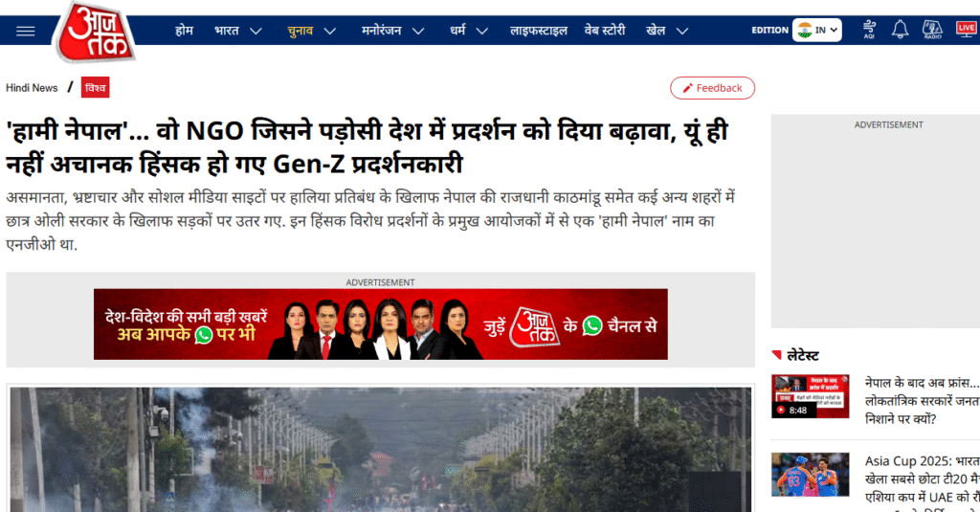980x512 pixels.
Task: Go to होम in navigation bar
Action: pyautogui.click(x=184, y=31)
